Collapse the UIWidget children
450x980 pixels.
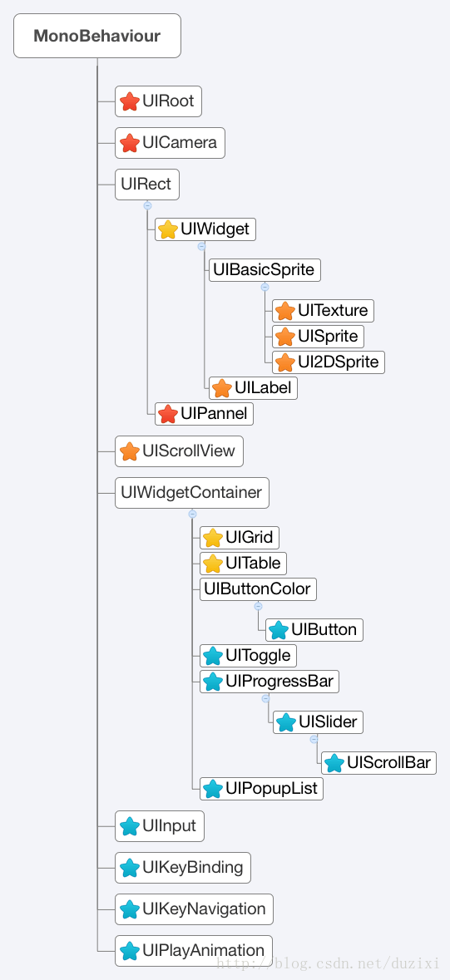coord(201,246)
